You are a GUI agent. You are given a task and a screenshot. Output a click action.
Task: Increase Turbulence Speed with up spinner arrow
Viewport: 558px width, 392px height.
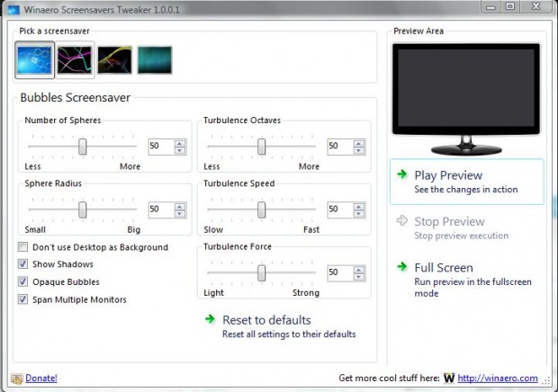coord(360,205)
